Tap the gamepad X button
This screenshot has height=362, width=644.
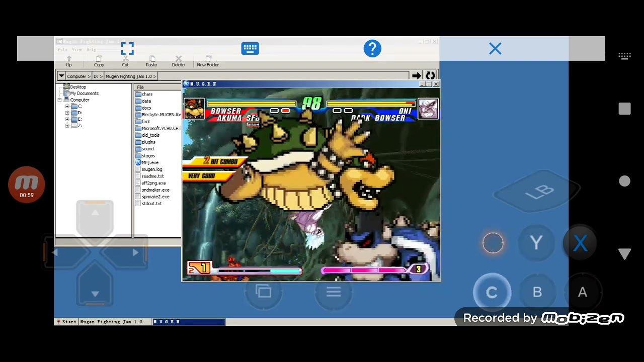pos(581,243)
